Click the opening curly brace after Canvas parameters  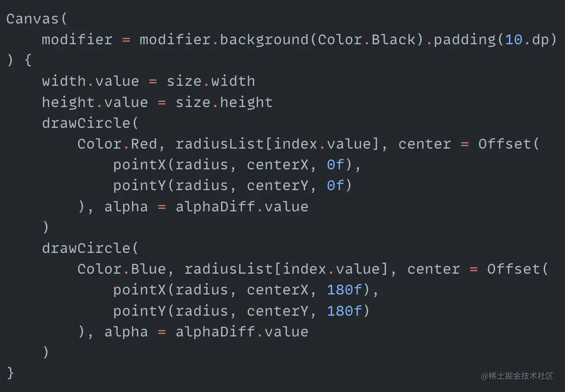(28, 61)
